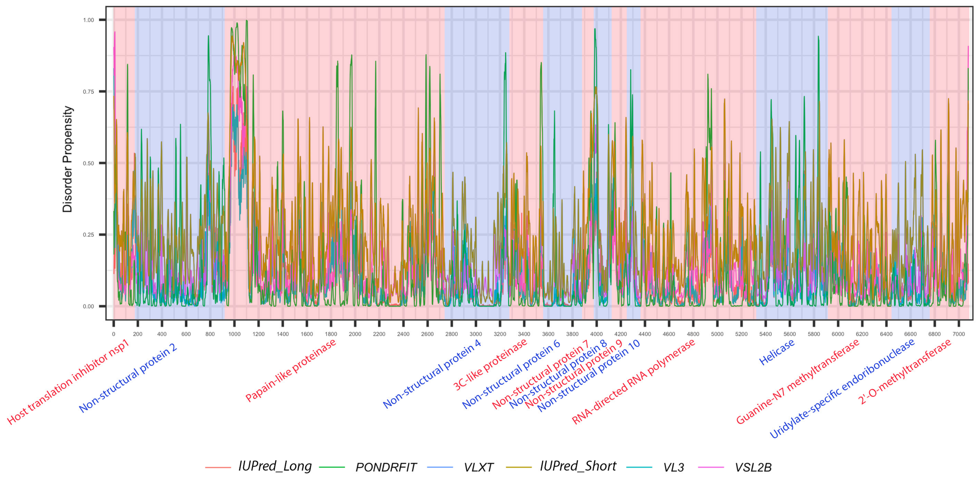The width and height of the screenshot is (980, 480).
Task: Click the IUPred_Long legend label
Action: coord(275,466)
